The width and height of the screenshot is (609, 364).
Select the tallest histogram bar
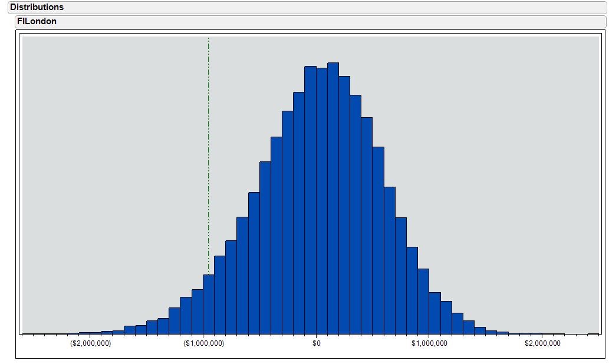[333, 177]
